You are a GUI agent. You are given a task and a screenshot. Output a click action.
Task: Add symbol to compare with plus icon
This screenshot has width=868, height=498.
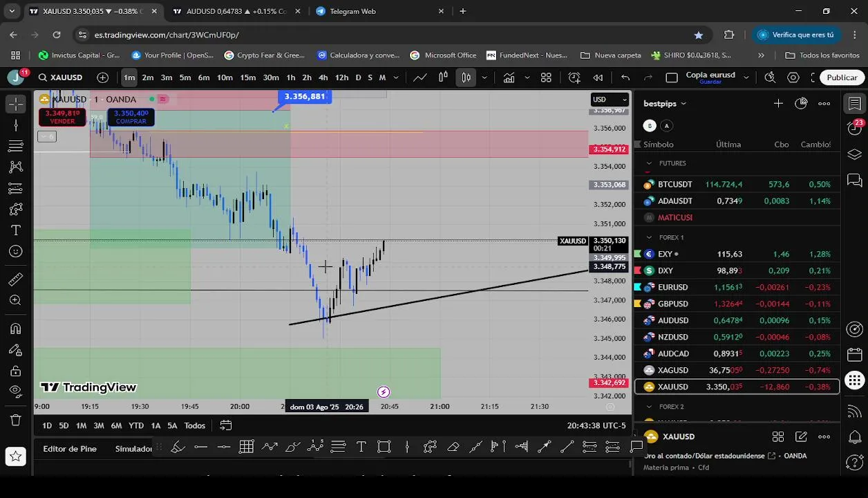pos(103,77)
